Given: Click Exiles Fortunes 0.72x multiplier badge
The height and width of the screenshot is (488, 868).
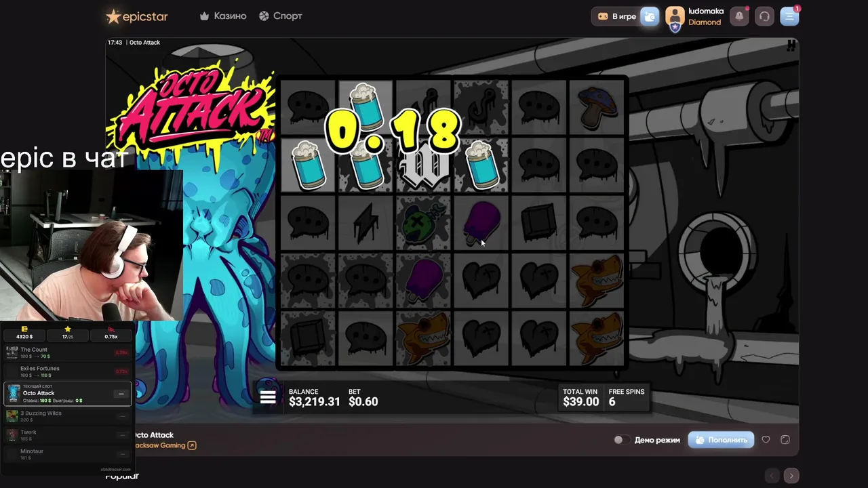Looking at the screenshot, I should pos(121,371).
